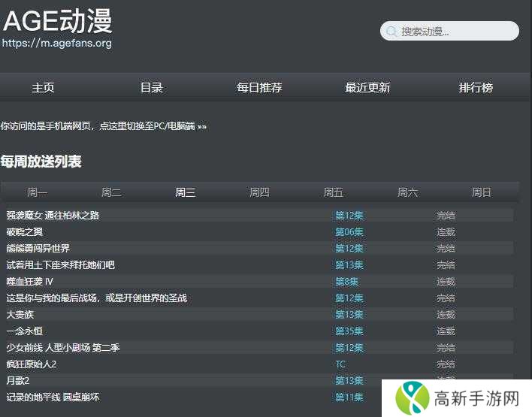Image resolution: width=532 pixels, height=417 pixels.
Task: Click 第13集 for 大贵族
Action: 349,315
